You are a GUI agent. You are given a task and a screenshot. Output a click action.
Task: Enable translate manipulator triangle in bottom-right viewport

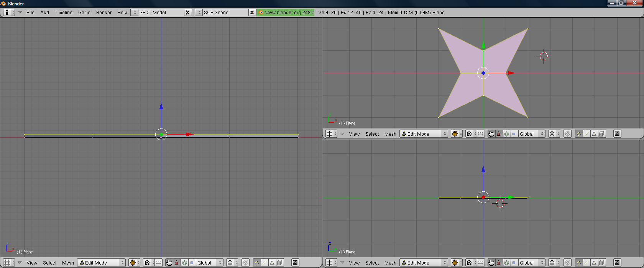point(499,263)
